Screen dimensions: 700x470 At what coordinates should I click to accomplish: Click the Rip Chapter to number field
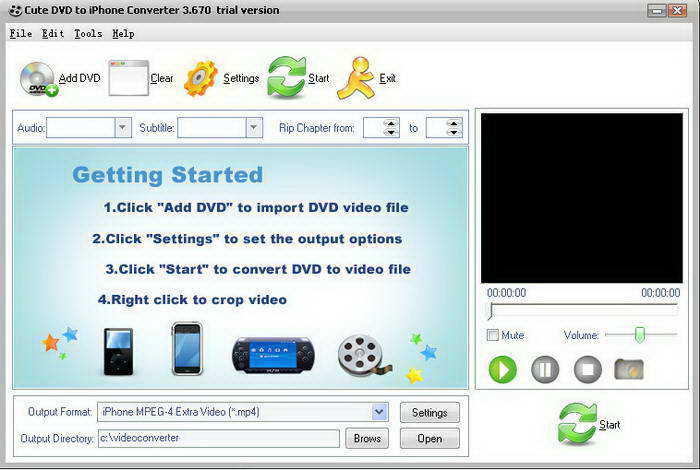pos(437,128)
